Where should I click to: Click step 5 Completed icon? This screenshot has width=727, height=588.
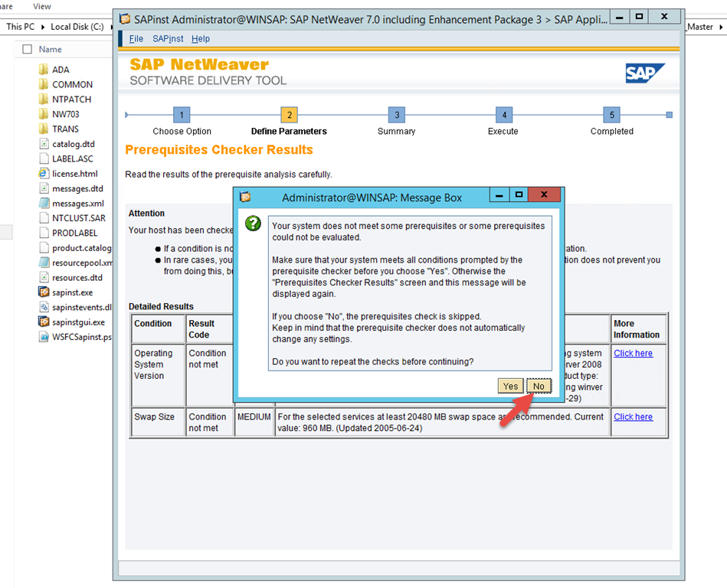pos(611,115)
